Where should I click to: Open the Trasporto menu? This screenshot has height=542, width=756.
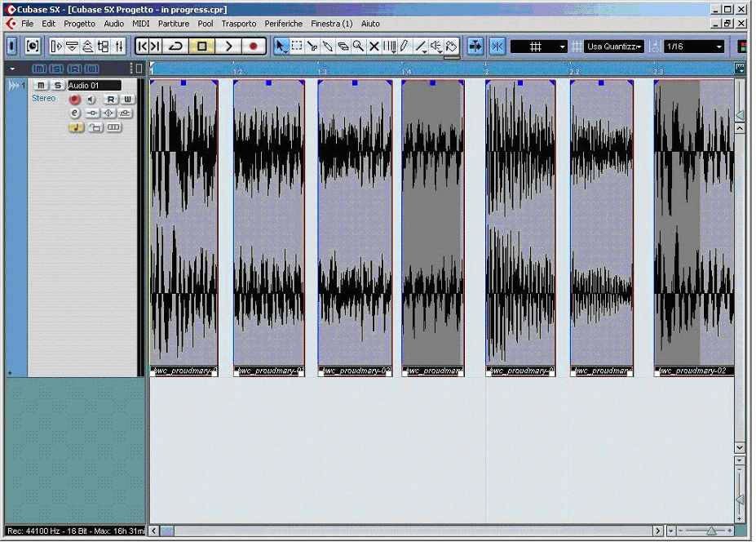click(x=238, y=24)
